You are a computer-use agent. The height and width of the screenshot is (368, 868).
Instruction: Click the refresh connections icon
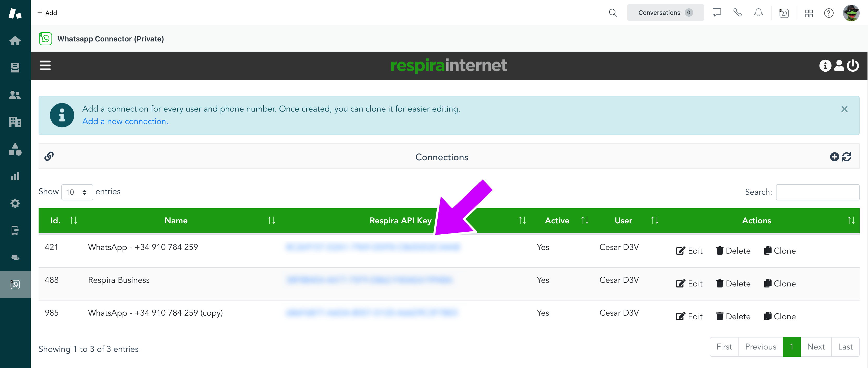(847, 157)
